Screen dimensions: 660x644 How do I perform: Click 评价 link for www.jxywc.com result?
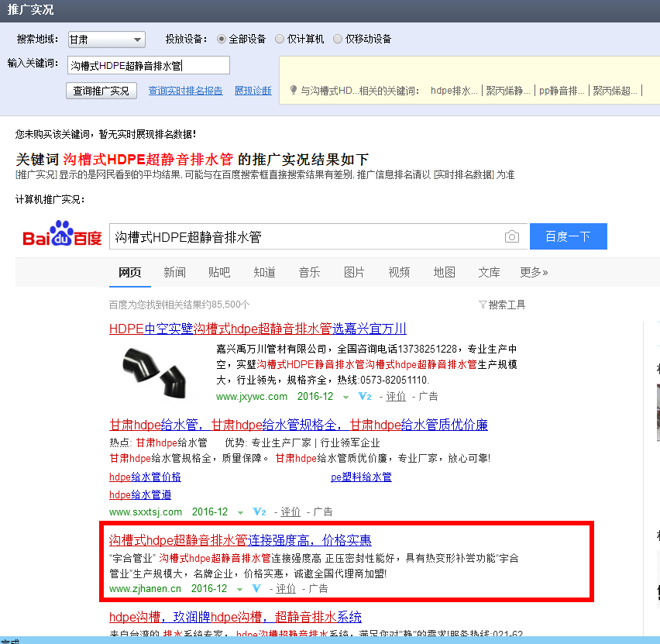pos(396,396)
